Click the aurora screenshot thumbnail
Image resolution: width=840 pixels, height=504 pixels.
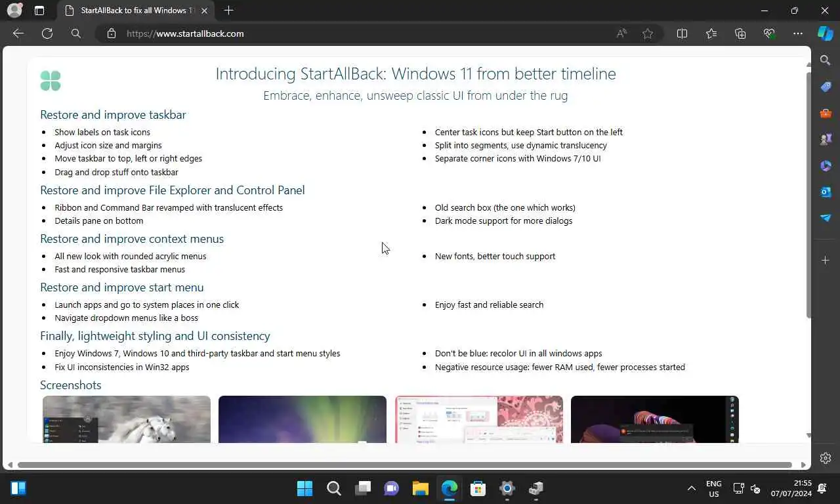click(x=303, y=419)
